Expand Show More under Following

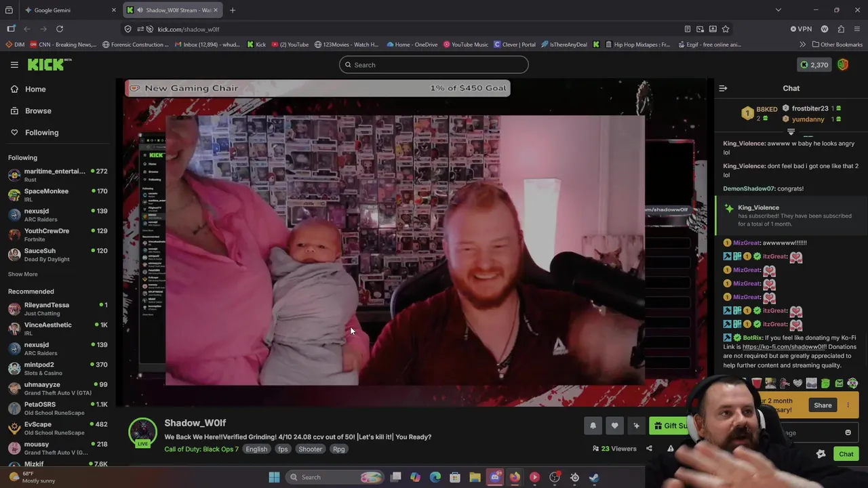point(22,274)
